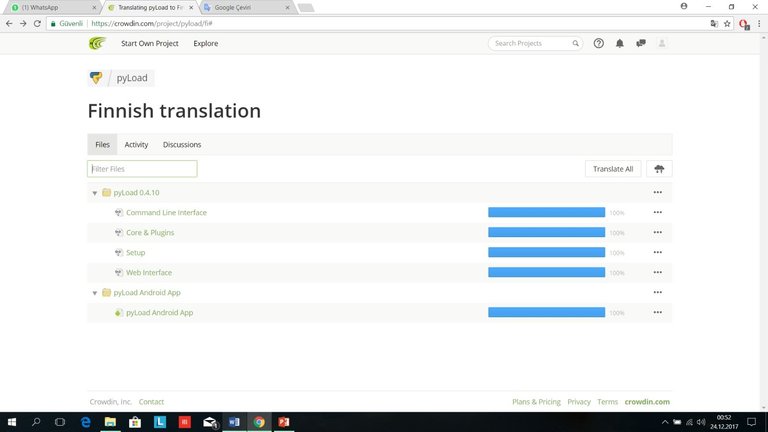Click the Command Line Interface file icon

(119, 213)
